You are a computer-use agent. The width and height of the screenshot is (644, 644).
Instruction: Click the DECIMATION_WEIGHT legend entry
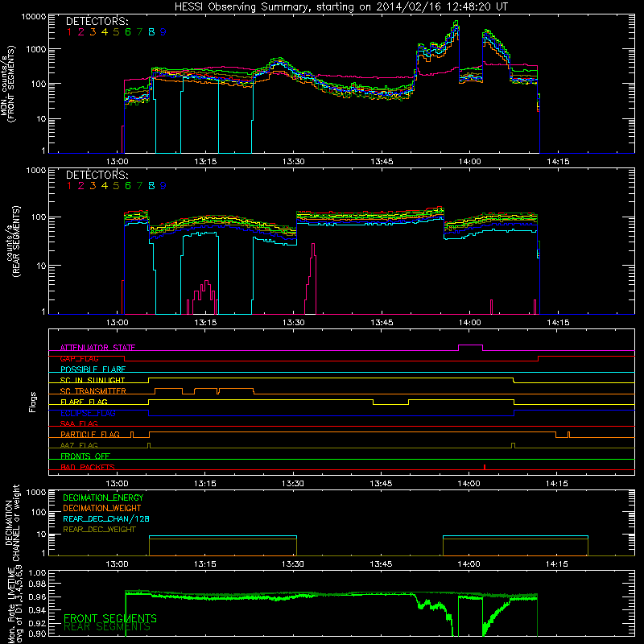[x=102, y=508]
